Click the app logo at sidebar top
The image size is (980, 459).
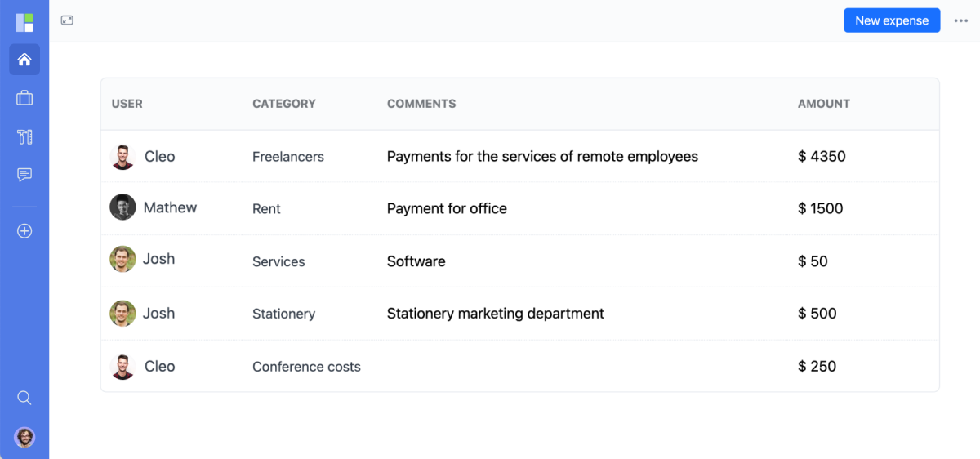click(24, 22)
